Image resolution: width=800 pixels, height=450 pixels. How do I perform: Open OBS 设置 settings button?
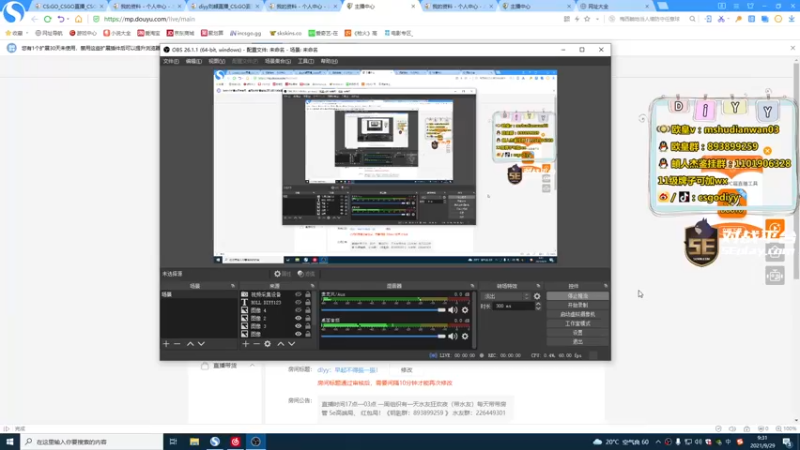pos(577,333)
